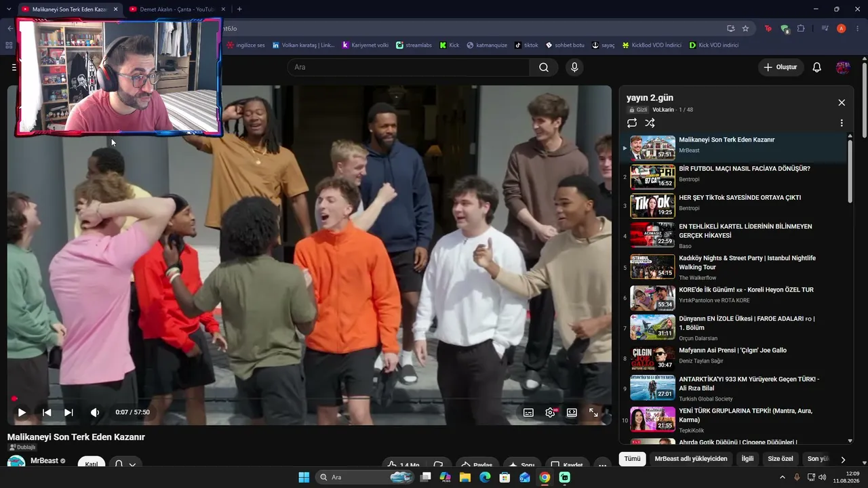Open Microsoft Edge from the taskbar
Image resolution: width=868 pixels, height=488 pixels.
point(485,477)
